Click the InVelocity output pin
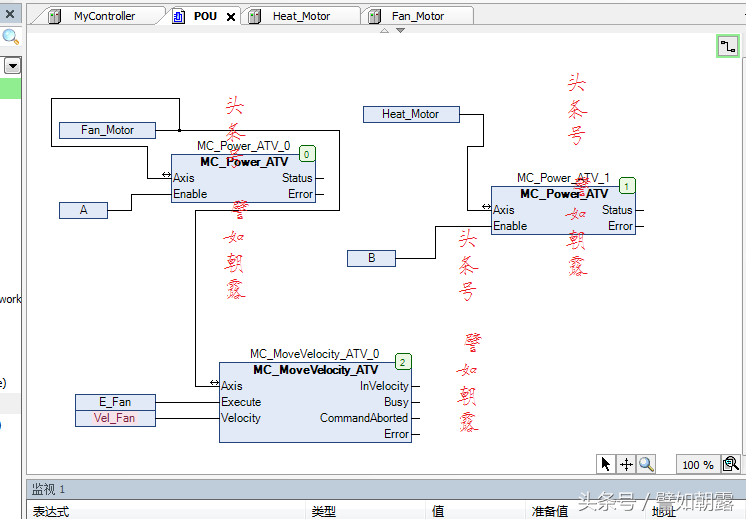 384,386
